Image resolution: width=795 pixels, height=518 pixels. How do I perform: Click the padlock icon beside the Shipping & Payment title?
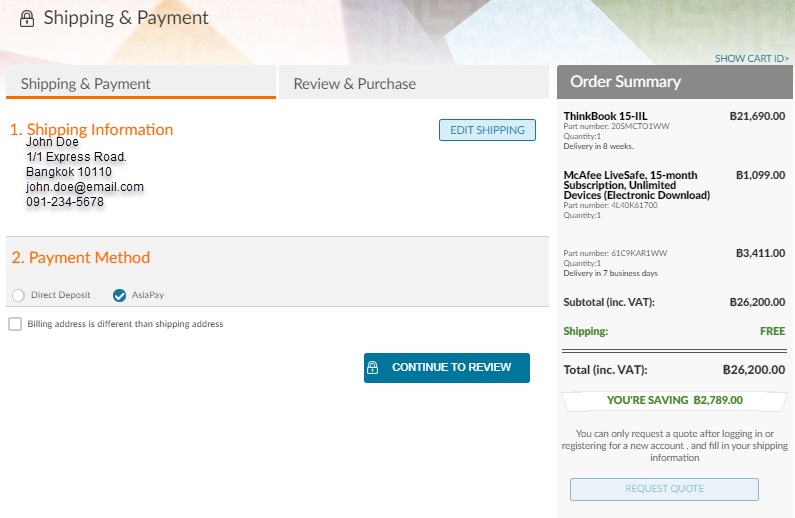(27, 19)
